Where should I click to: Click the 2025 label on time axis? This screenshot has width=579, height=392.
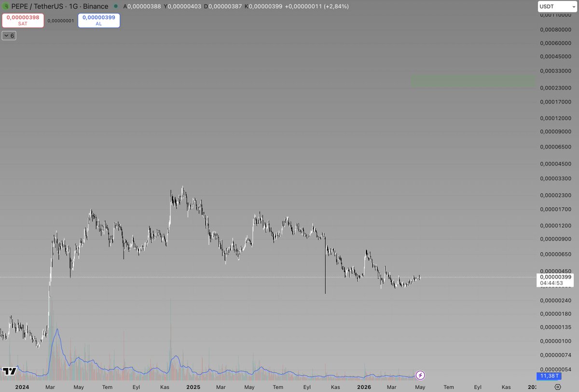point(193,387)
